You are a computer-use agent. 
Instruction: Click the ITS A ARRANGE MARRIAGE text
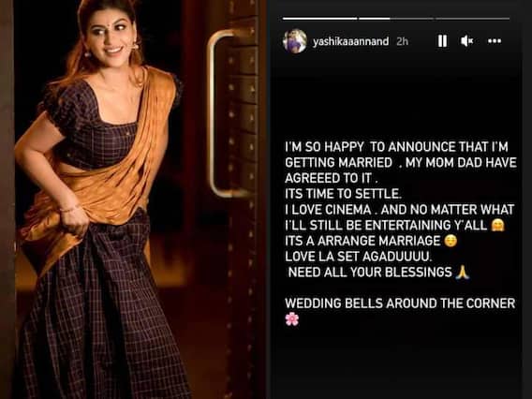(362, 241)
